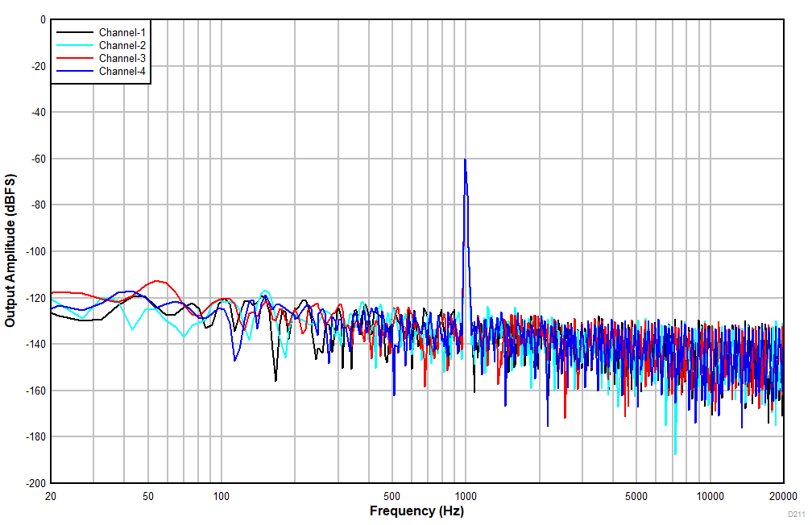The width and height of the screenshot is (812, 525).
Task: Click the blue Channel-4 line sample
Action: 74,71
